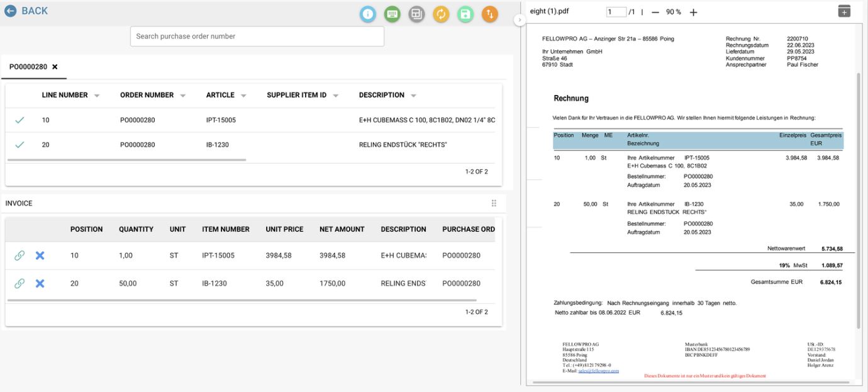Image resolution: width=868 pixels, height=392 pixels.
Task: Remove invoice position 10 with the X
Action: (x=40, y=255)
